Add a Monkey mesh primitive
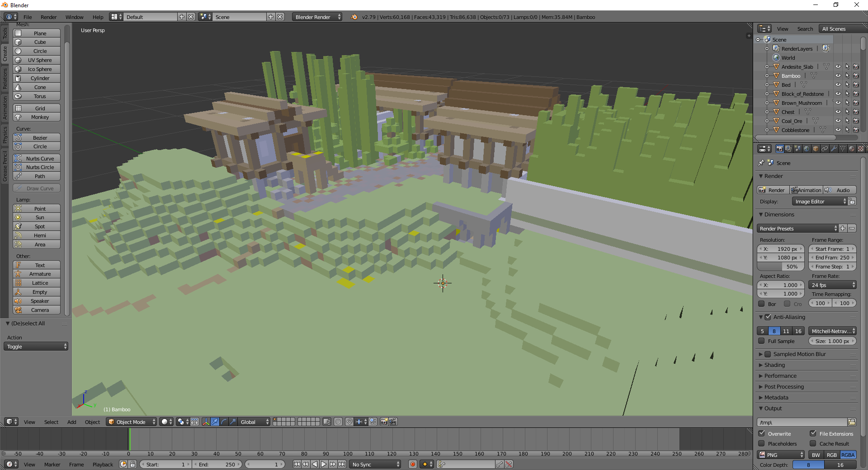The image size is (868, 470). click(x=37, y=117)
